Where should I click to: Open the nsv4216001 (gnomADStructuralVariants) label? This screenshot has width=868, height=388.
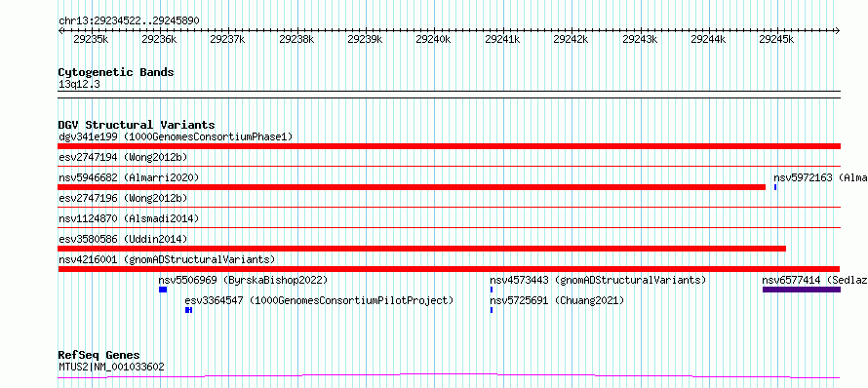(x=167, y=259)
